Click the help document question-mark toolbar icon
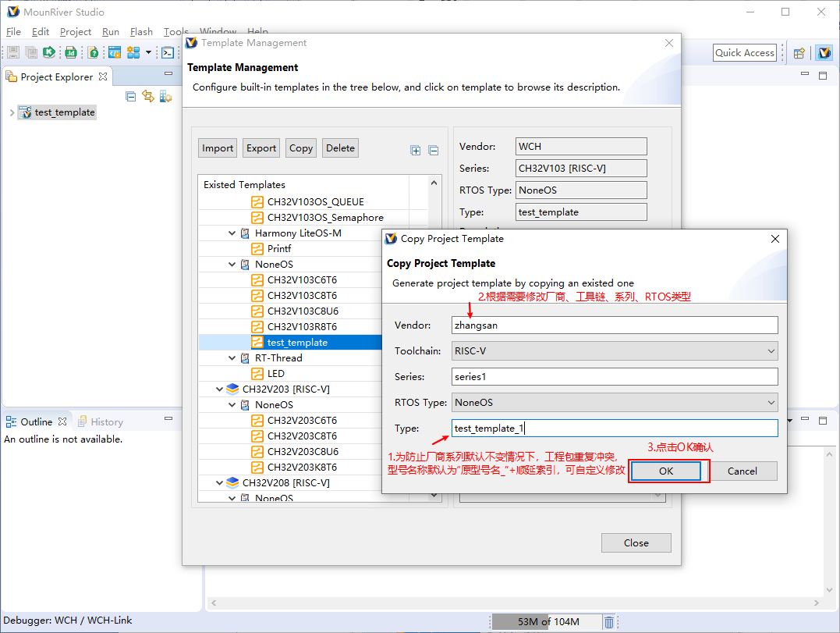This screenshot has width=840, height=633. pos(94,52)
